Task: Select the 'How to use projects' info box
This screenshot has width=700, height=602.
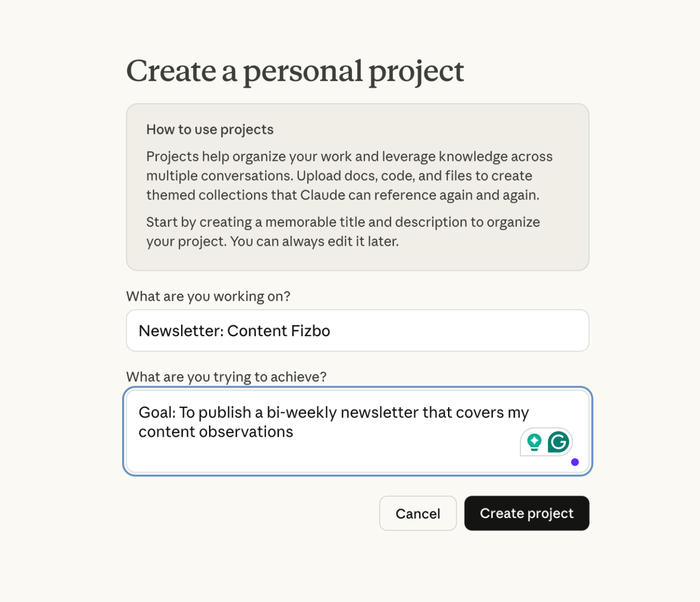Action: (x=357, y=186)
